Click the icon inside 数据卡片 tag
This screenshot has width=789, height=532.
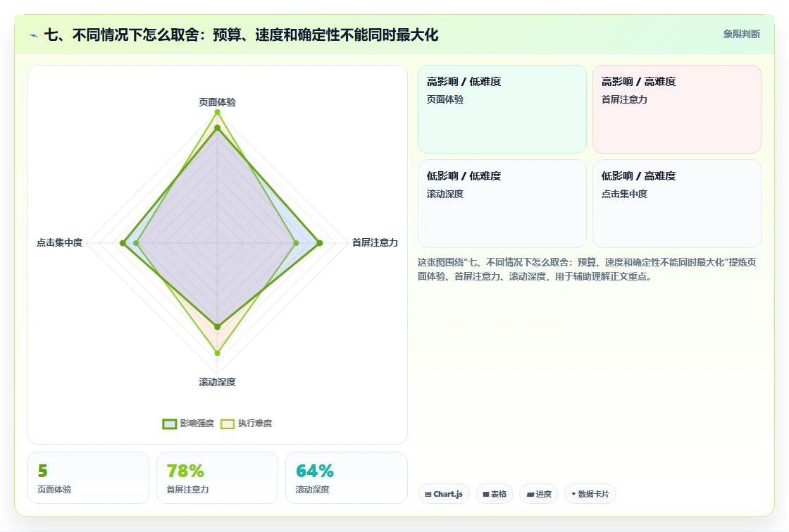coord(573,494)
